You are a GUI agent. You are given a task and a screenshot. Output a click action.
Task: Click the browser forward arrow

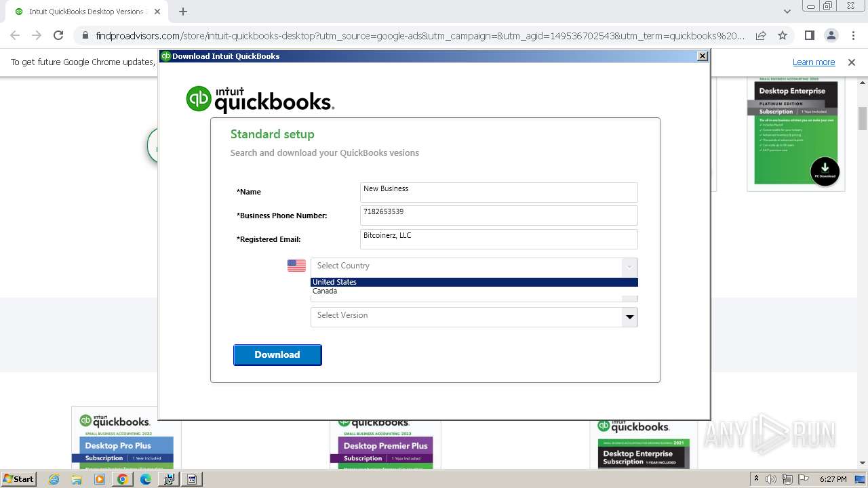(x=37, y=35)
